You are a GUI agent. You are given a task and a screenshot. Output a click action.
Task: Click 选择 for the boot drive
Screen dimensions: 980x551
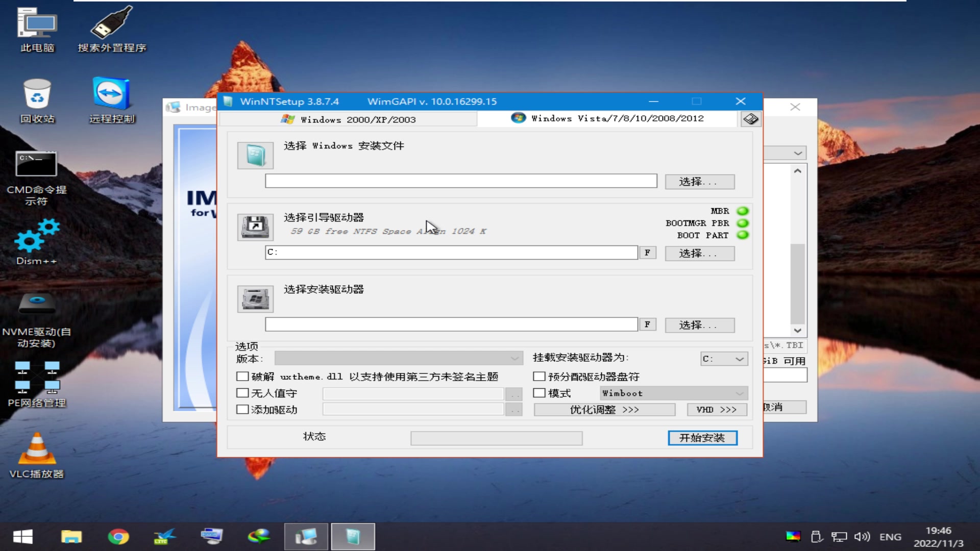(x=699, y=254)
